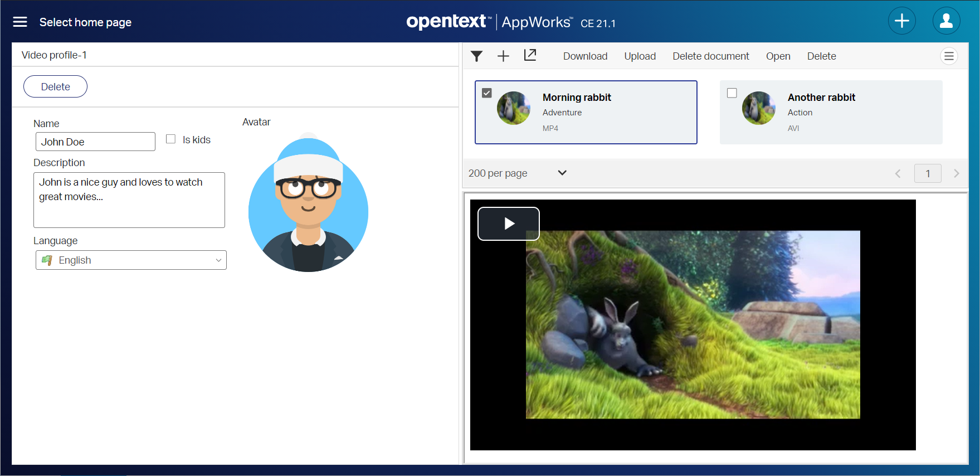Open the list options menu icon
Screen dimensions: 980x476
coord(949,56)
